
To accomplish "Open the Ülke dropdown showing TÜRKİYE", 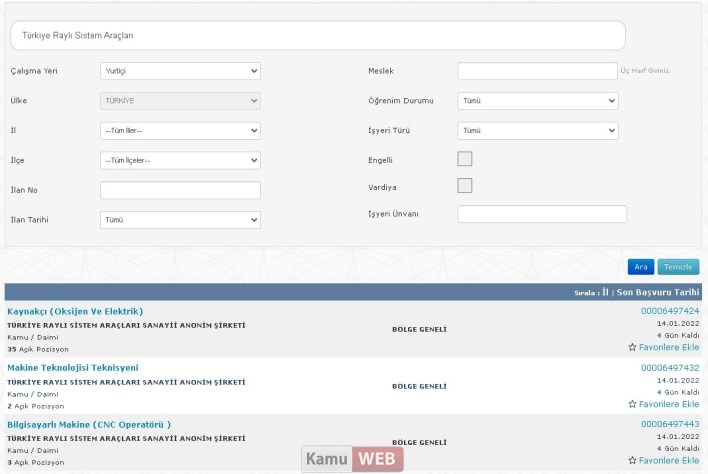I will [180, 101].
